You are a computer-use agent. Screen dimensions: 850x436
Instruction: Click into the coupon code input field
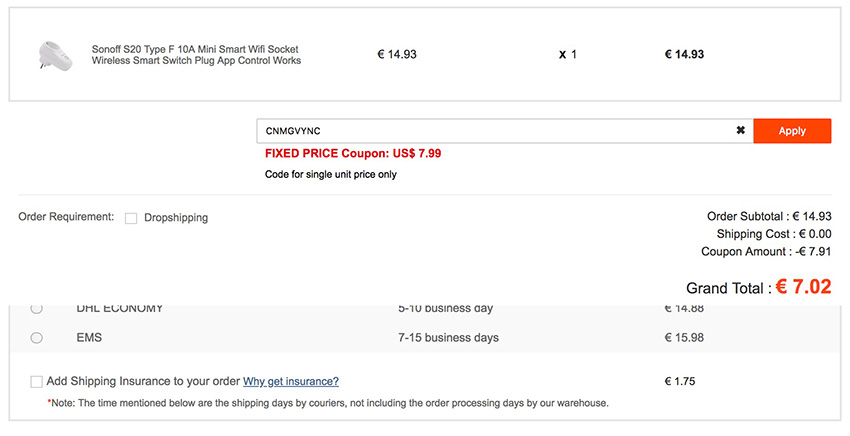tap(495, 131)
